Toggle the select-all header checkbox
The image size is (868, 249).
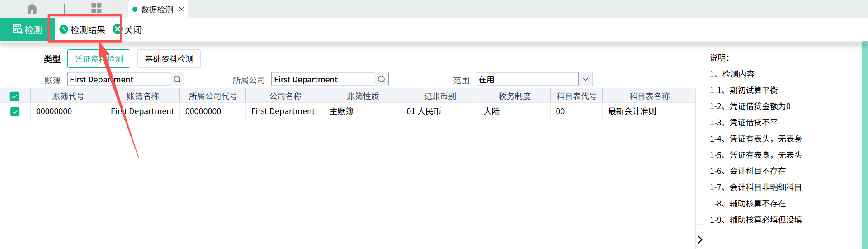click(x=14, y=96)
